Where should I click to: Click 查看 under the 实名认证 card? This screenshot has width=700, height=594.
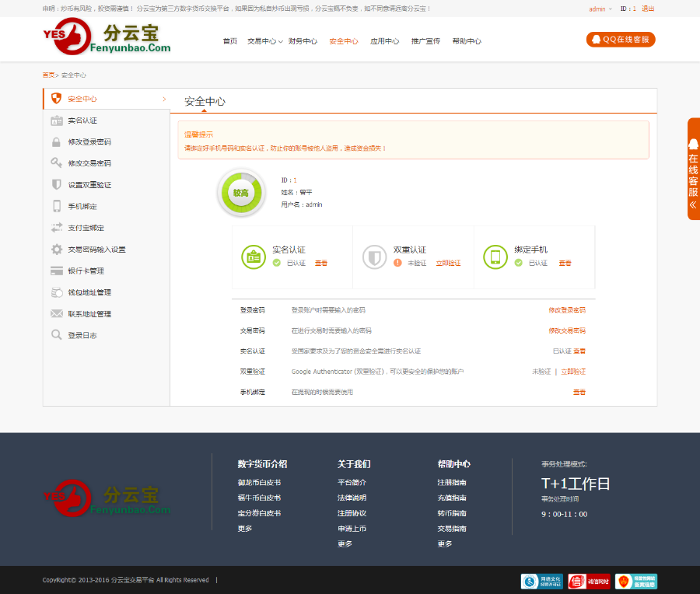coord(321,263)
